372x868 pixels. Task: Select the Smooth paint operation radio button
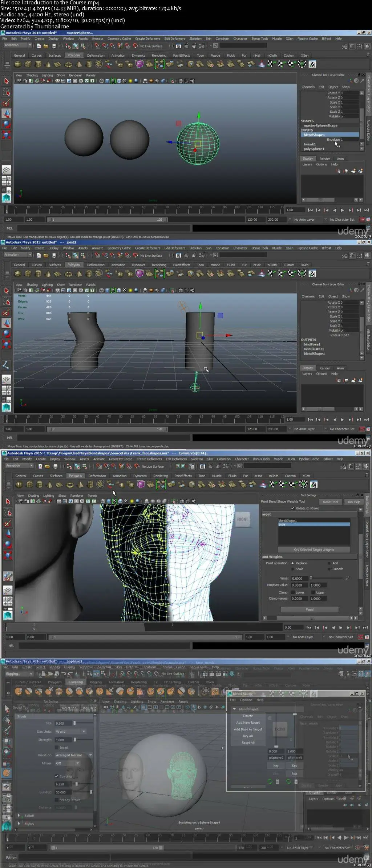(x=329, y=569)
